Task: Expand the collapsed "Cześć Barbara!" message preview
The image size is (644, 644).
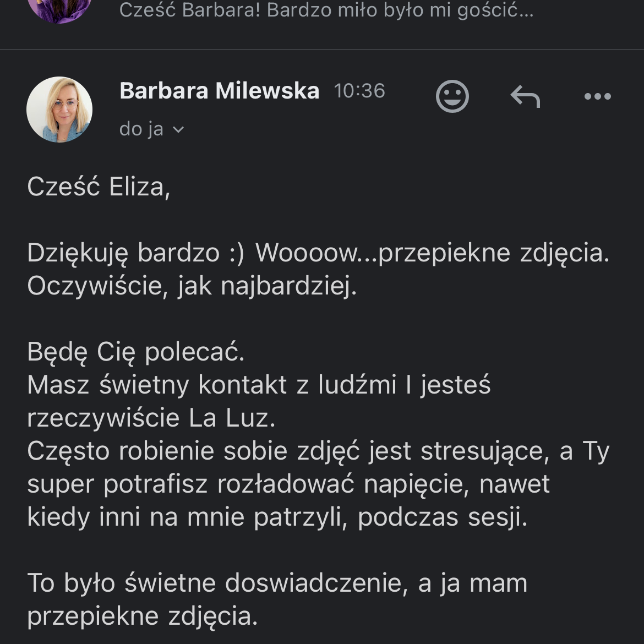Action: 326,10
